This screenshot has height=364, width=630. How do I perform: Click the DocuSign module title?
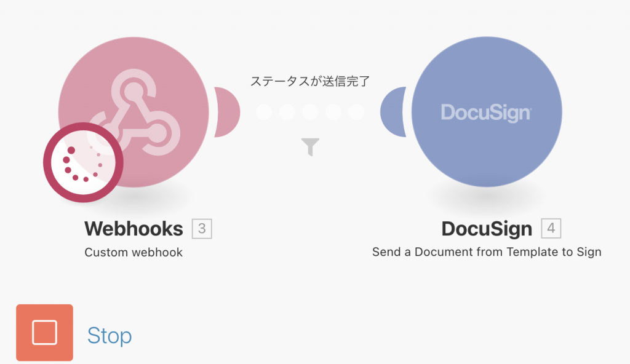(487, 229)
